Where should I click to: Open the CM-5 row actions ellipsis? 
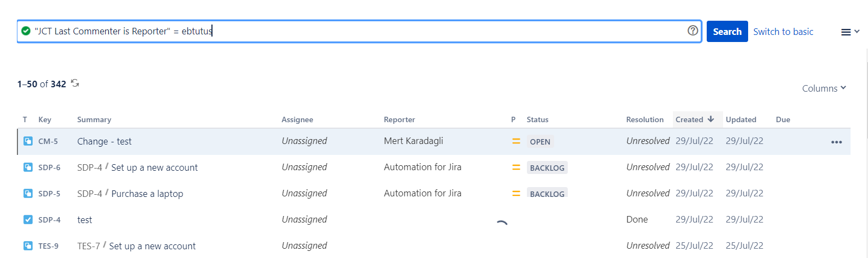[836, 142]
